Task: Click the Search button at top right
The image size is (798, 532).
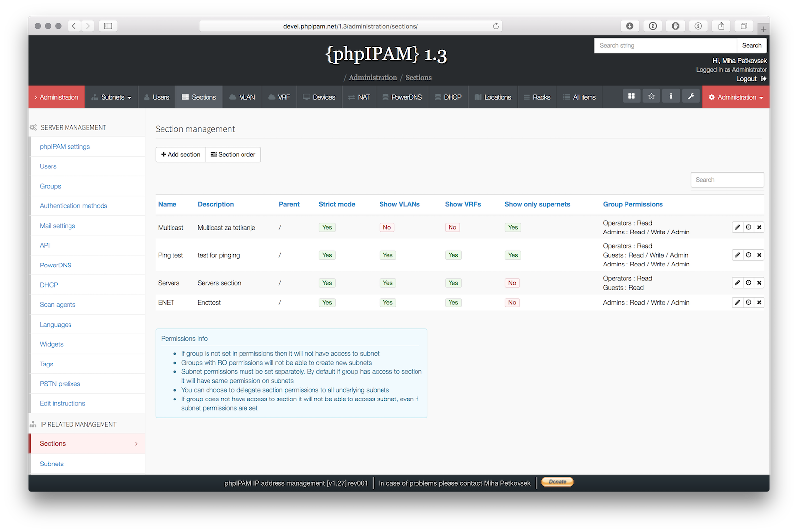Action: pos(752,45)
